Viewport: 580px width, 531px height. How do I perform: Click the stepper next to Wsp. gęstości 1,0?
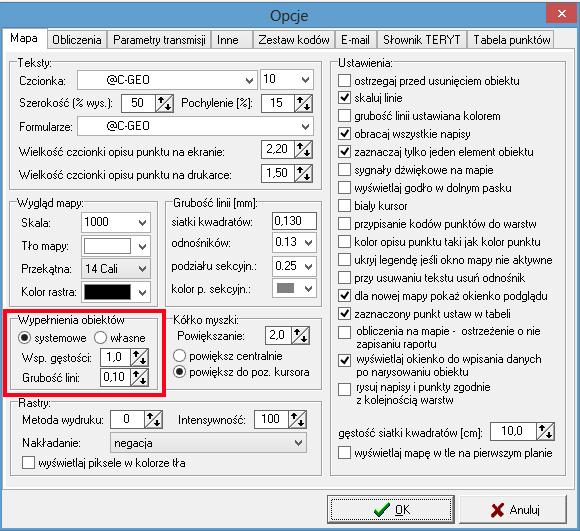coord(139,358)
